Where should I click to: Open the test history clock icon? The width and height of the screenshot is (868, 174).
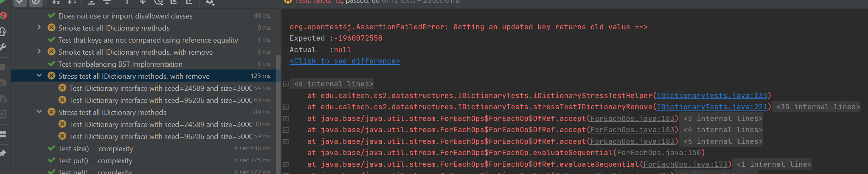pyautogui.click(x=158, y=2)
